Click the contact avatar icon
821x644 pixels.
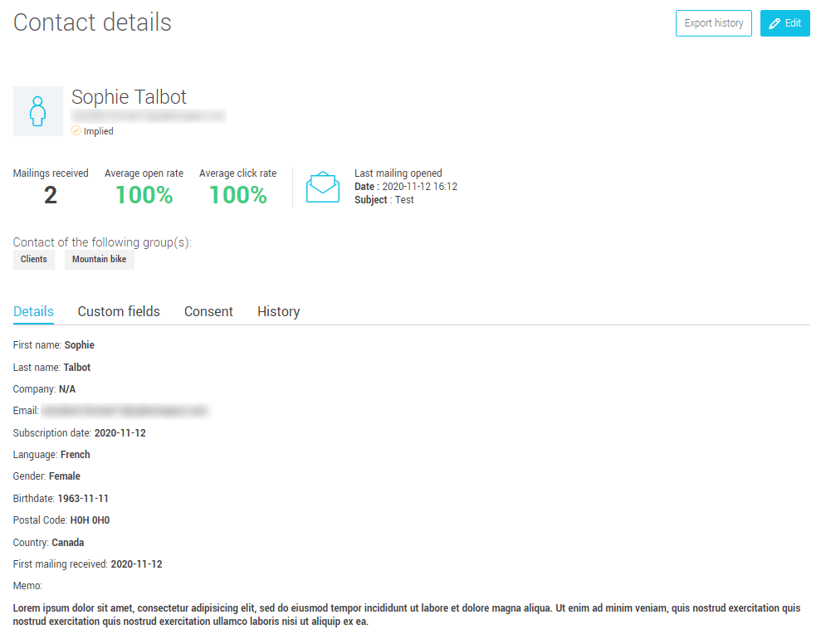tap(37, 111)
